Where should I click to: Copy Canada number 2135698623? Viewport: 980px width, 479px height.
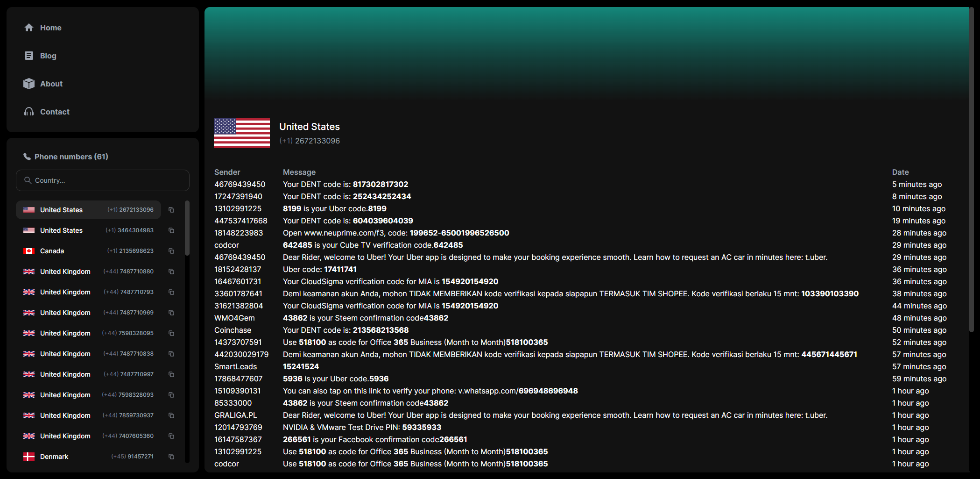[171, 251]
